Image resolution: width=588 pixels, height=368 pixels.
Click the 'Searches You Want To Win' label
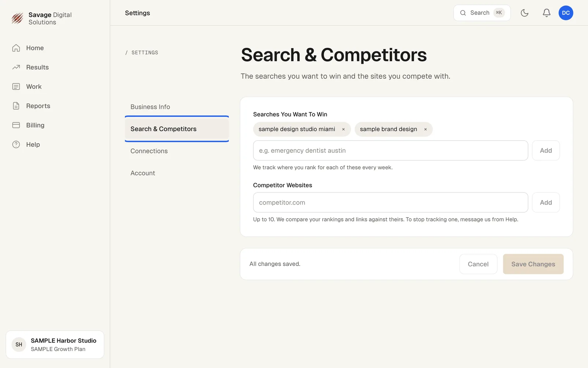click(290, 114)
